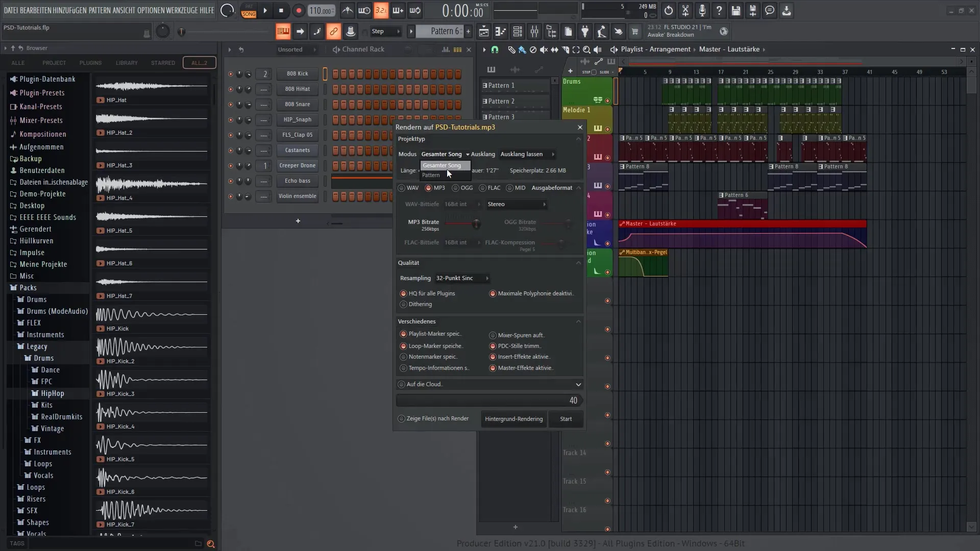Open the plugin picker plug icon

click(x=585, y=32)
